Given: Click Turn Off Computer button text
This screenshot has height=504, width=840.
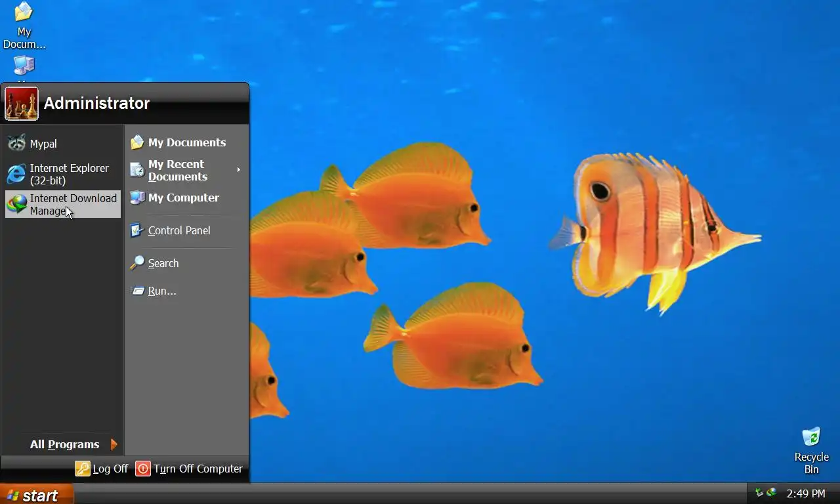Looking at the screenshot, I should click(198, 469).
